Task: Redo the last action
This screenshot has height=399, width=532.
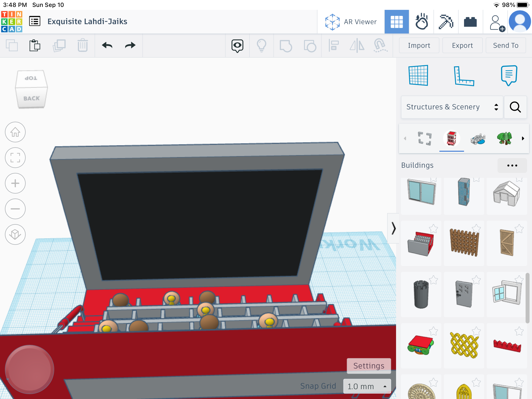Action: 130,45
